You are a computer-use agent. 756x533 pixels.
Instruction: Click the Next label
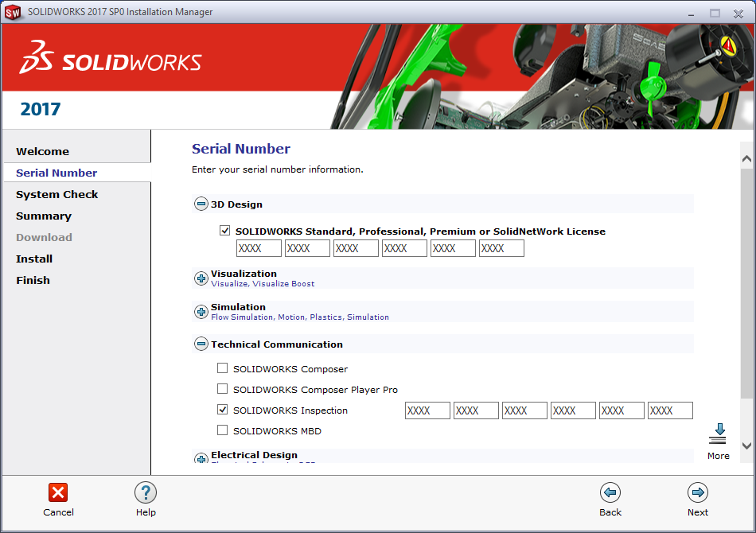coord(698,512)
